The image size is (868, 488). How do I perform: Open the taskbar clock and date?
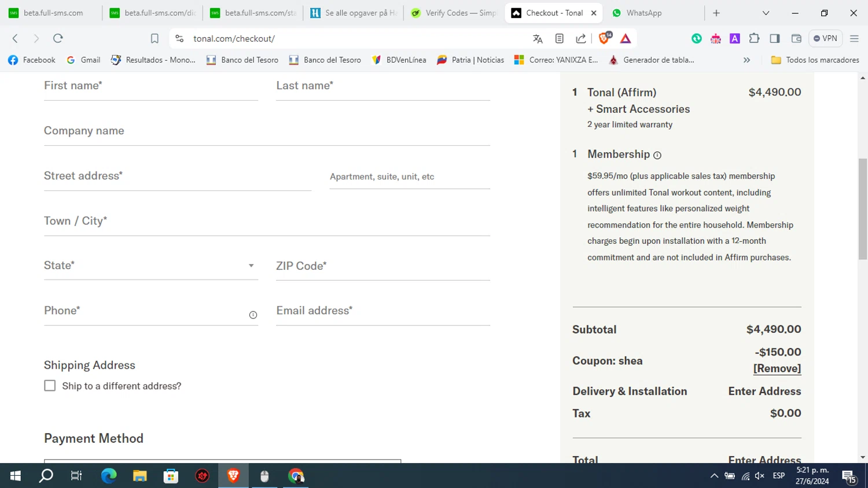pyautogui.click(x=812, y=476)
